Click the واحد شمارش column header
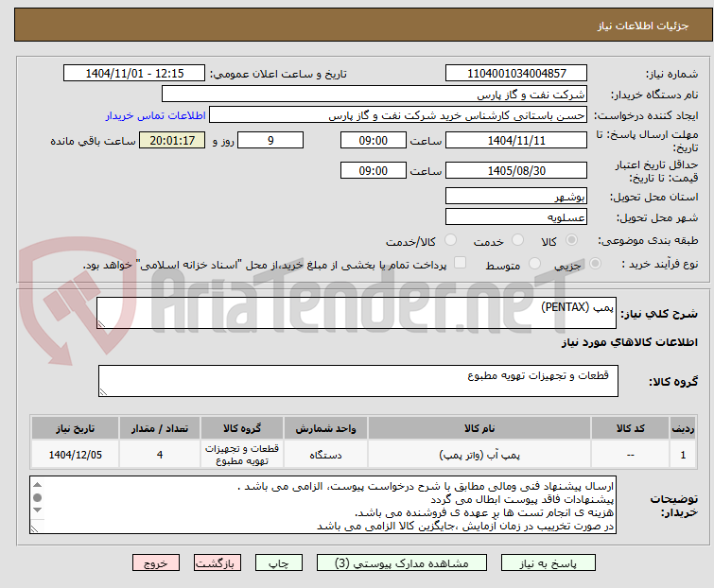Viewport: 714px width, 588px height. [x=325, y=428]
